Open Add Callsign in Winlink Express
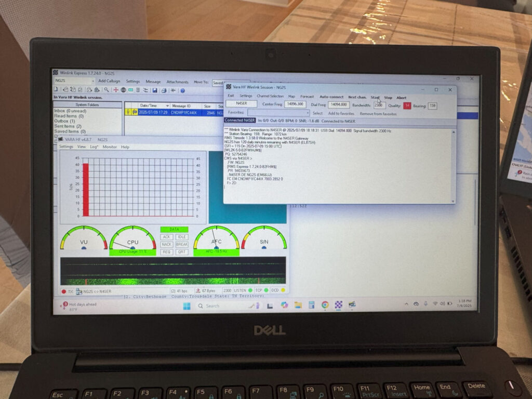 click(x=109, y=81)
